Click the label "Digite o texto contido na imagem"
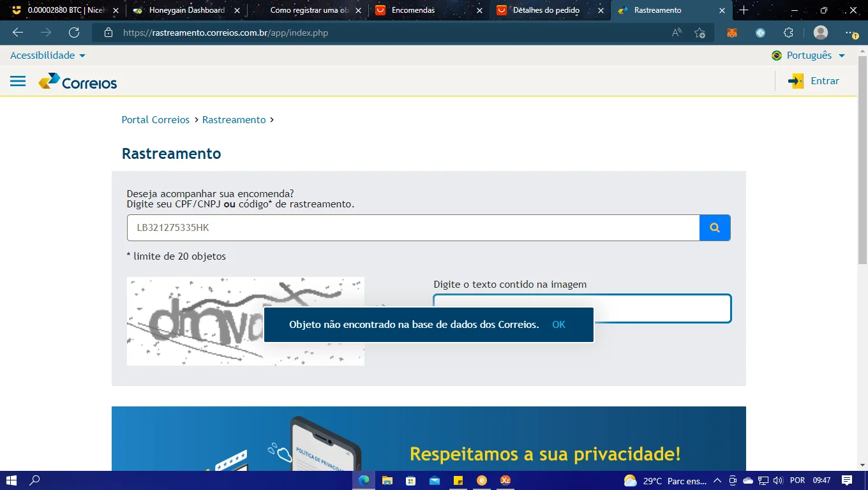Viewport: 868px width, 490px height. pos(510,285)
